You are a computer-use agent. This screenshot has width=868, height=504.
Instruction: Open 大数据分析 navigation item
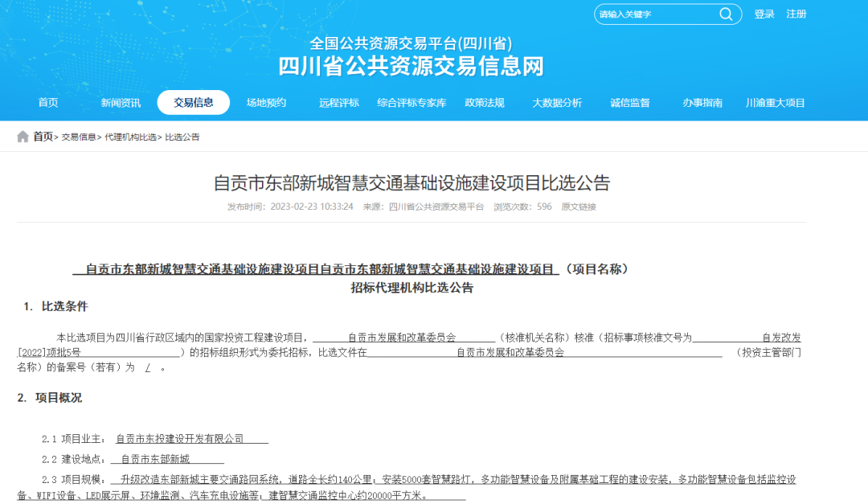pyautogui.click(x=557, y=102)
